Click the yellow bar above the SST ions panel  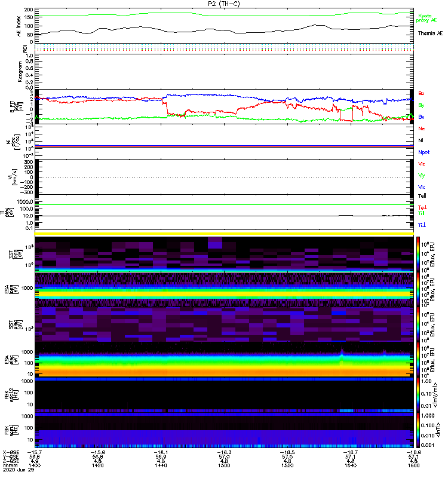(x=224, y=234)
